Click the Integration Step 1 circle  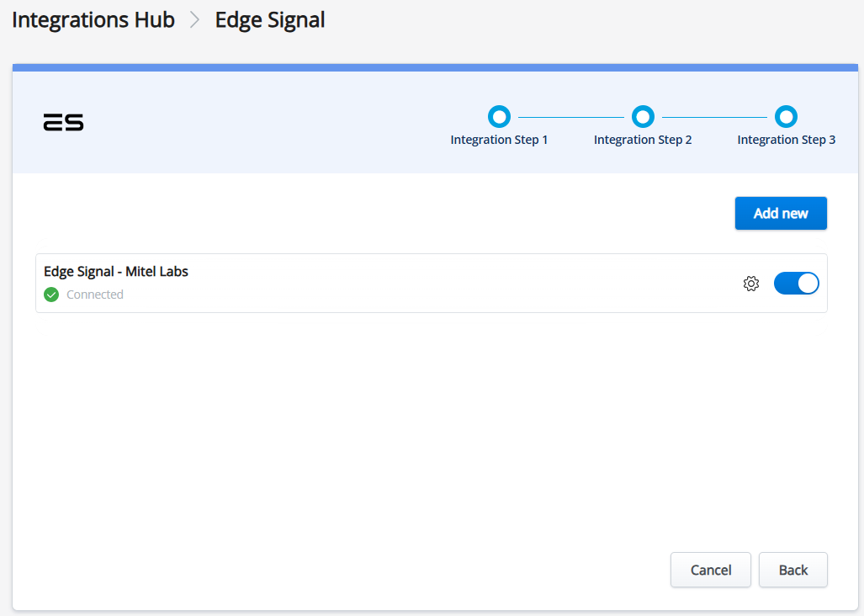tap(499, 116)
